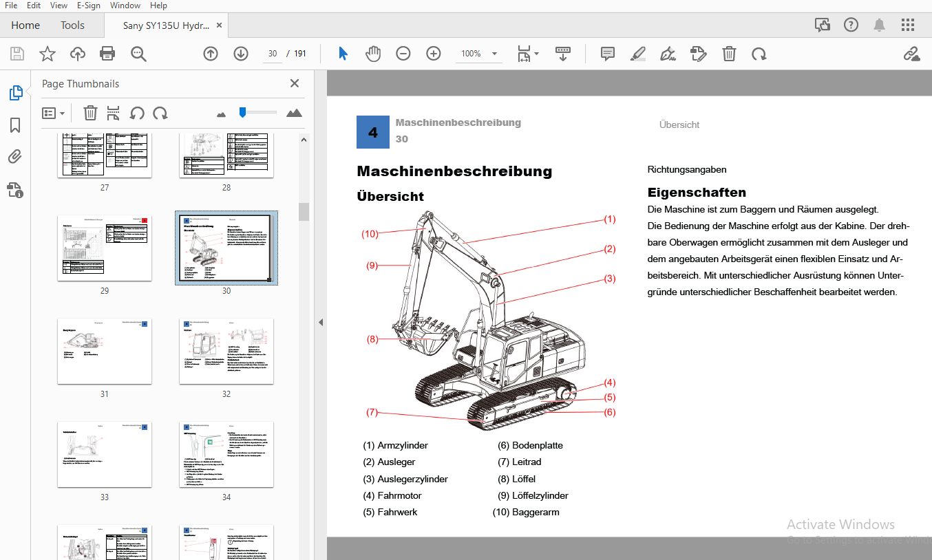Open document info sidebar icon
Image resolution: width=932 pixels, height=560 pixels.
coord(15,189)
